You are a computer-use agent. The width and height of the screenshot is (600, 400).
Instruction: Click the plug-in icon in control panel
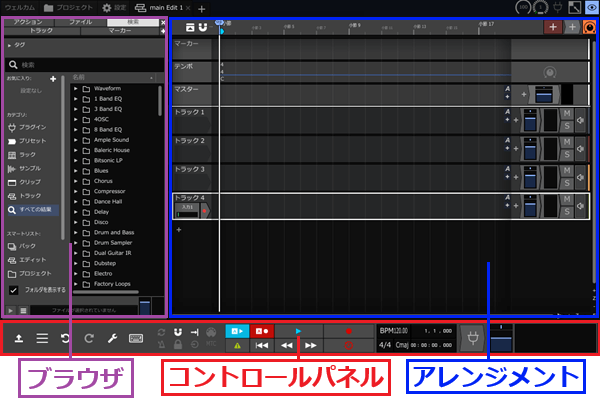[x=471, y=338]
